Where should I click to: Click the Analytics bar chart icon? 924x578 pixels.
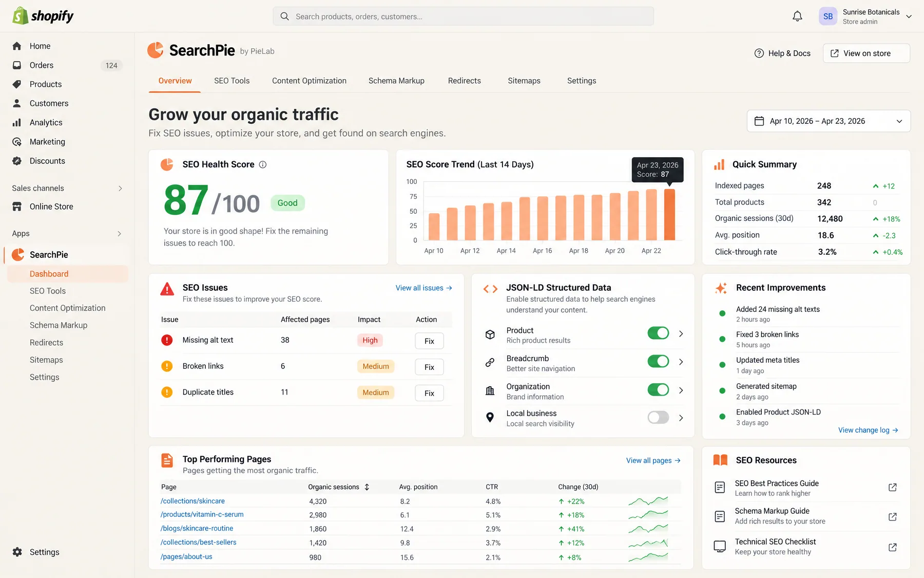[17, 122]
